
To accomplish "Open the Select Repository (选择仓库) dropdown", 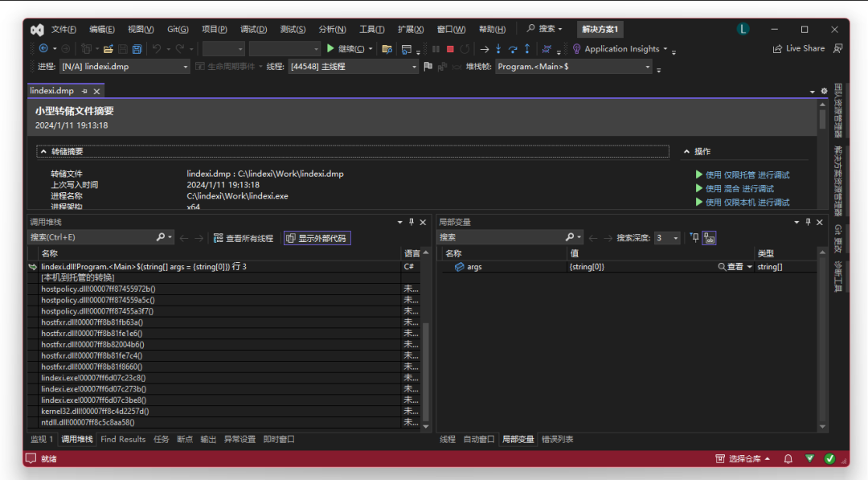I will [x=743, y=458].
